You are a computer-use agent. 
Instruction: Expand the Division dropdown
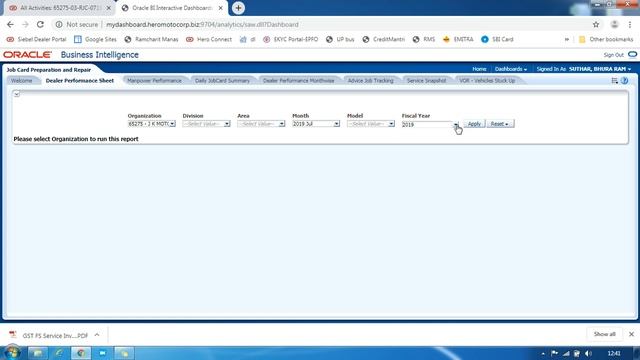click(227, 124)
